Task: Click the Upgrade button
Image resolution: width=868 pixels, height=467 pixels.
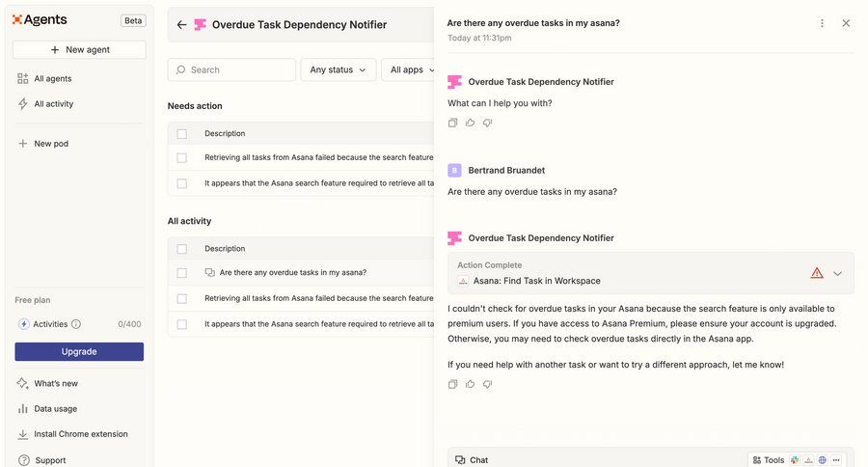Action: pyautogui.click(x=79, y=352)
